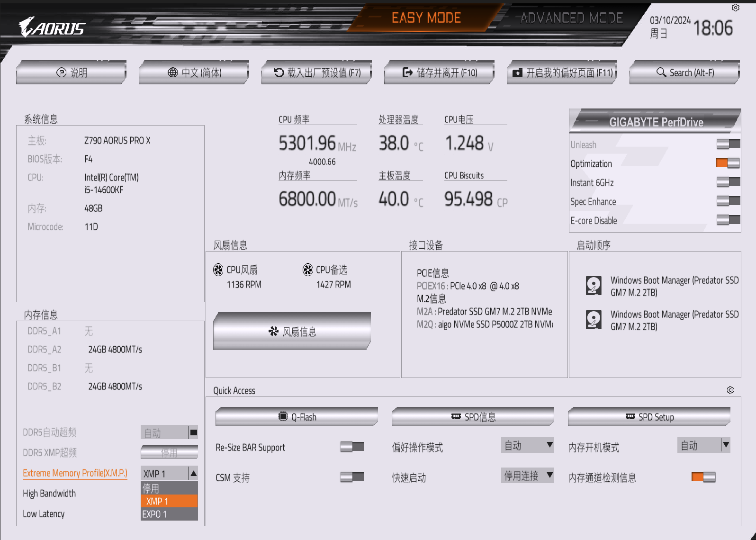756x540 pixels.
Task: Launch the Q-Flash utility button
Action: click(x=297, y=416)
